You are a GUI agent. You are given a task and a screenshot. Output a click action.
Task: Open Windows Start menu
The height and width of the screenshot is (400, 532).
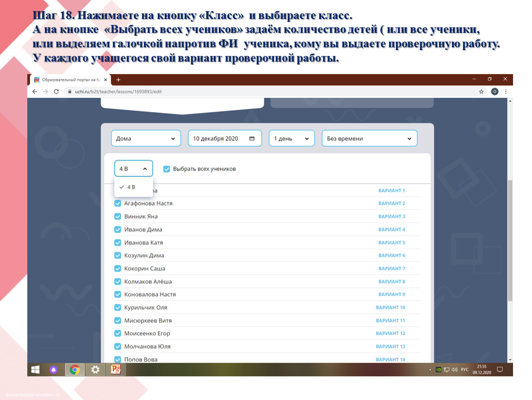click(35, 369)
